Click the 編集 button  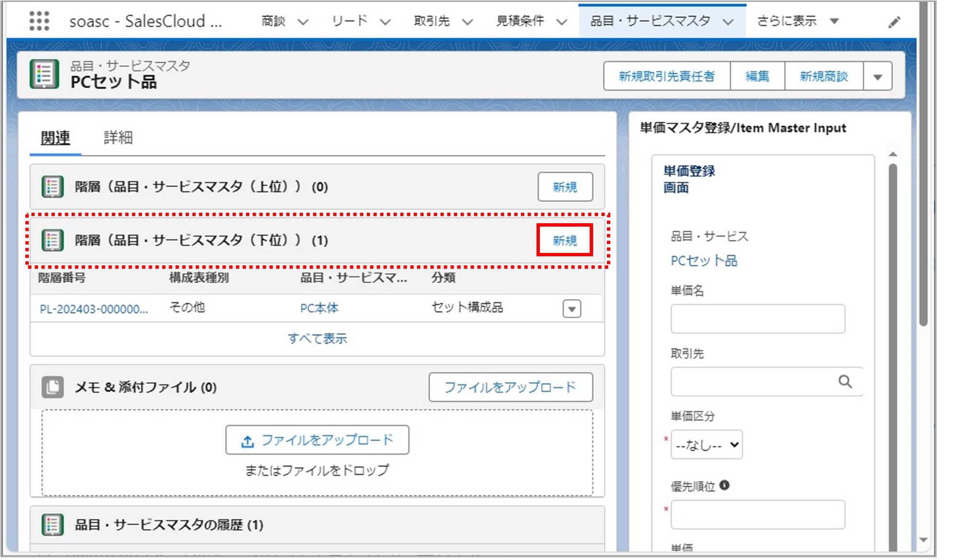point(757,77)
